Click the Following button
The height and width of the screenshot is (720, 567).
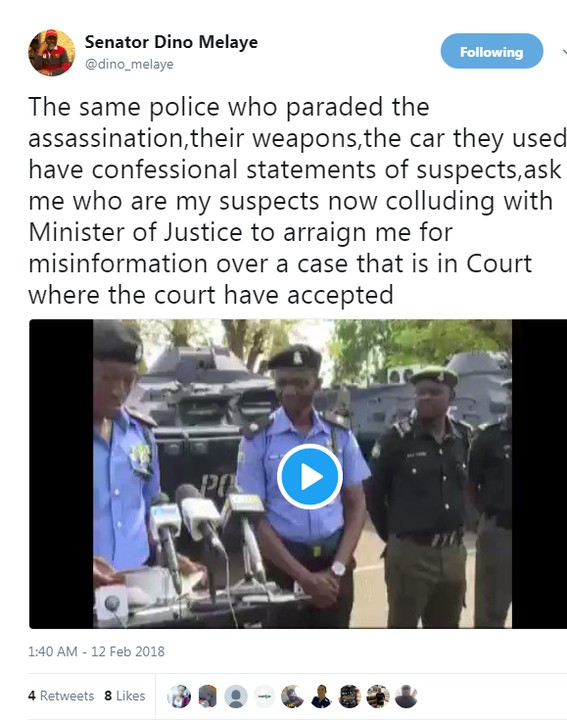492,51
